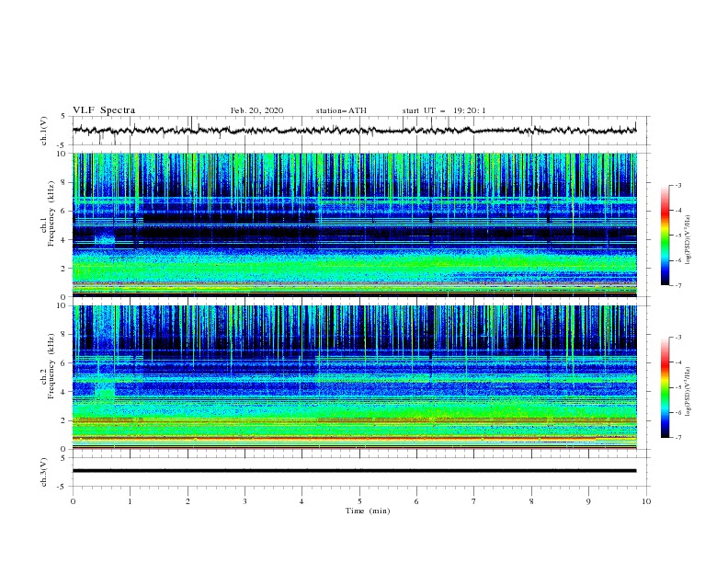
Task: Click the "8" kHz tick on ch.1 frequency axis
Action: (64, 182)
